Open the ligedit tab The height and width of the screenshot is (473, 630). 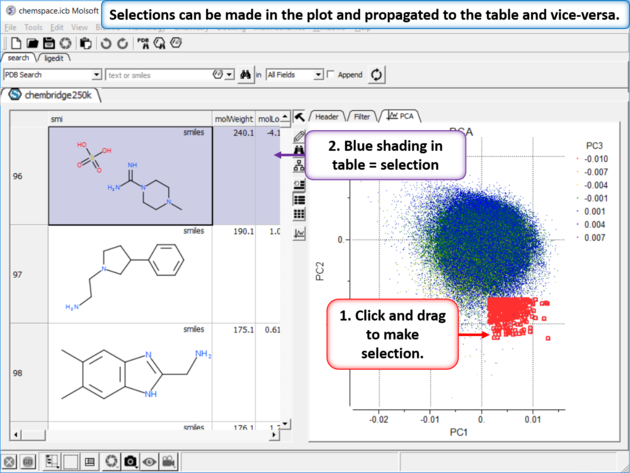[x=55, y=59]
